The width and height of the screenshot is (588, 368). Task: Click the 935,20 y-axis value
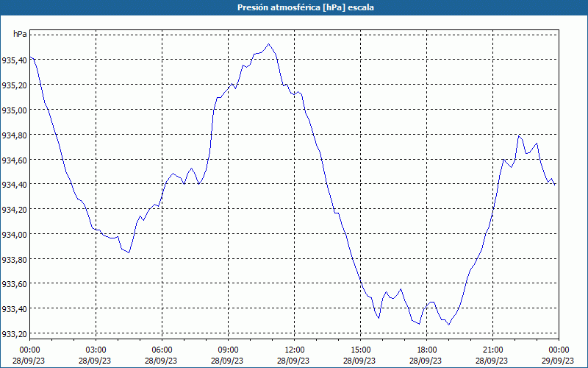(14, 85)
